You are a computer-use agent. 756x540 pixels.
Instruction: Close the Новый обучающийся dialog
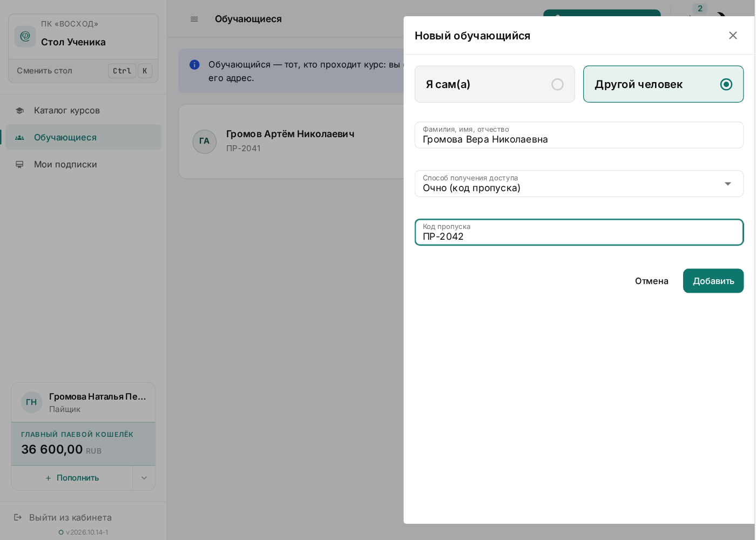point(733,36)
